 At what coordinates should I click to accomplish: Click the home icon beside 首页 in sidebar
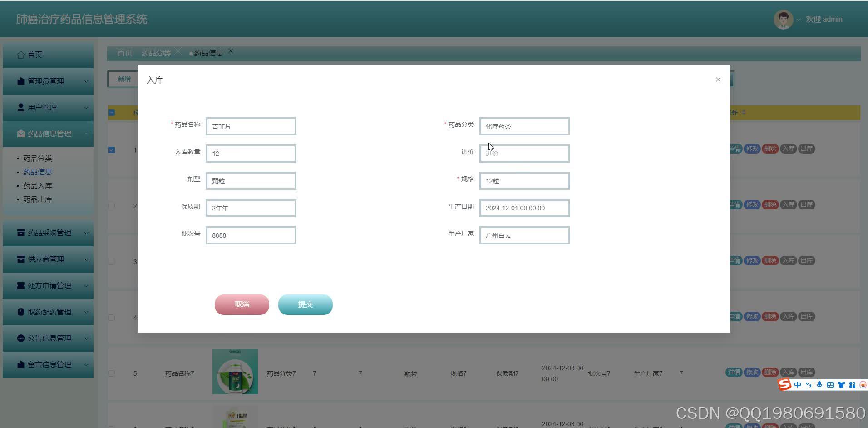pyautogui.click(x=21, y=55)
